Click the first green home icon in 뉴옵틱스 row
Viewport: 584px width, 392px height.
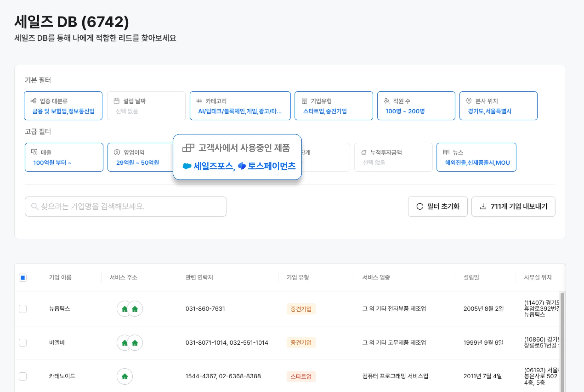(124, 309)
